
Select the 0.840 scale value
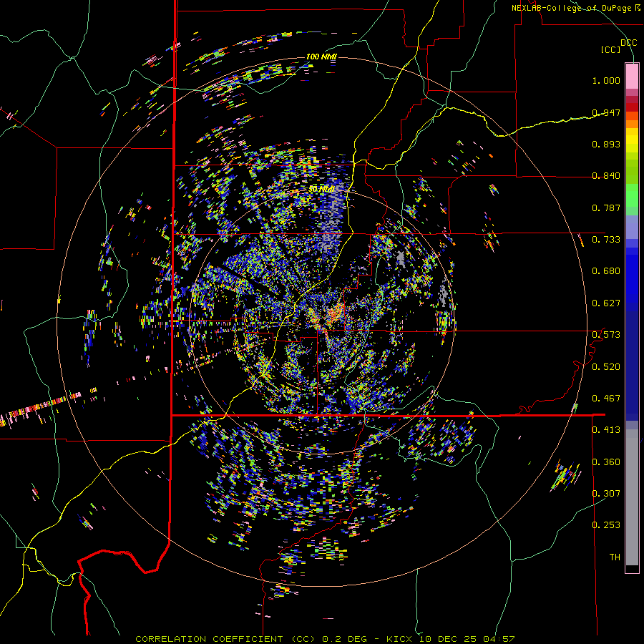(606, 176)
